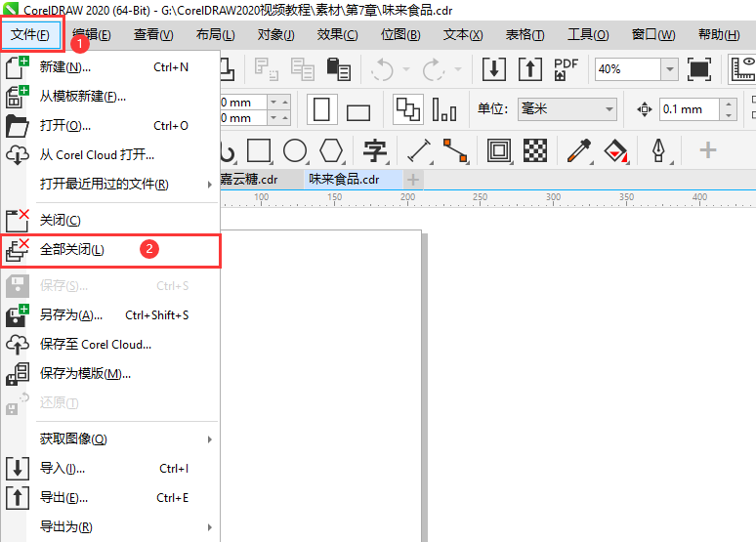Choose 导入(I) menu entry

click(x=110, y=468)
